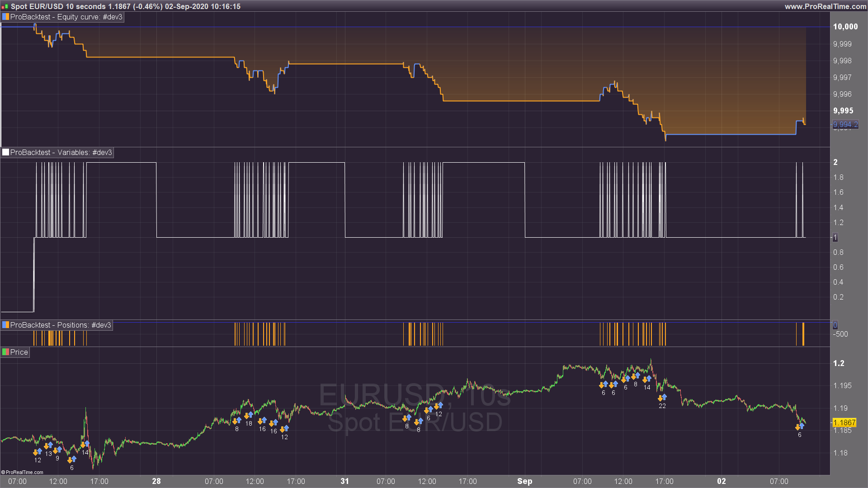Screen dimensions: 868x488
Task: Click the trade arrows labeled 9
Action: point(57,450)
